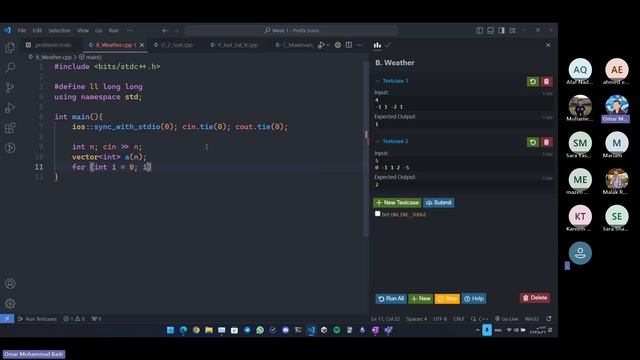Viewport: 640px width, 360px height.
Task: Click the VS Code taskbar icon
Action: click(x=311, y=330)
